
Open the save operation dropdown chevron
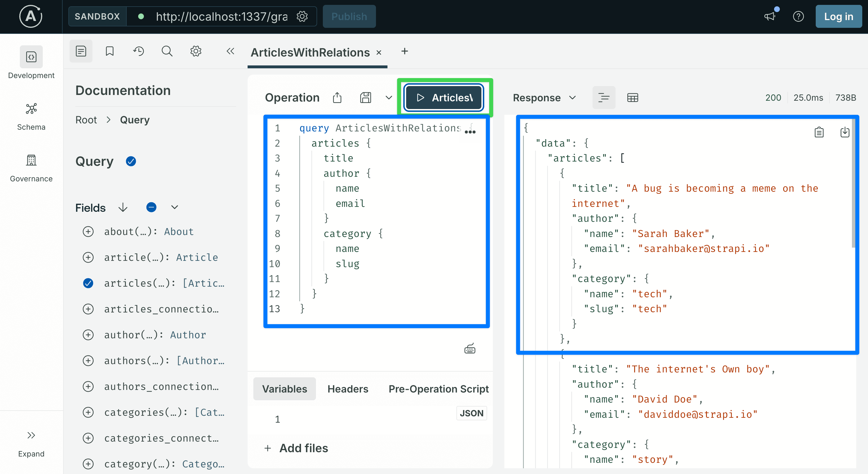tap(389, 98)
